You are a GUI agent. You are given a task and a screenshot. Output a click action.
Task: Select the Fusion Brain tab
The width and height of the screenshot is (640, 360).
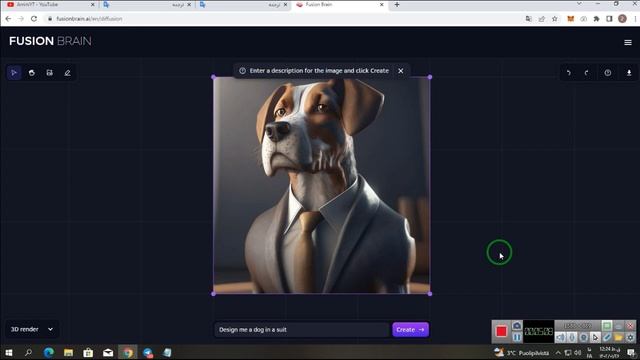[x=339, y=4]
